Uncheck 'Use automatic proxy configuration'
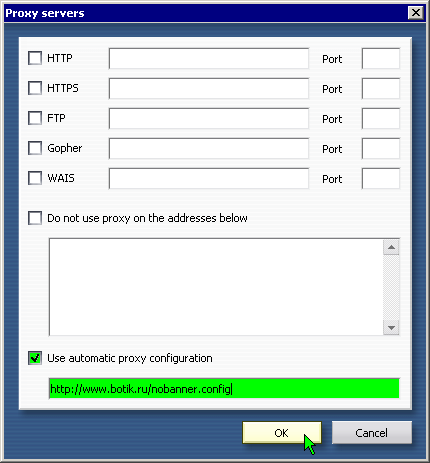 click(x=35, y=358)
